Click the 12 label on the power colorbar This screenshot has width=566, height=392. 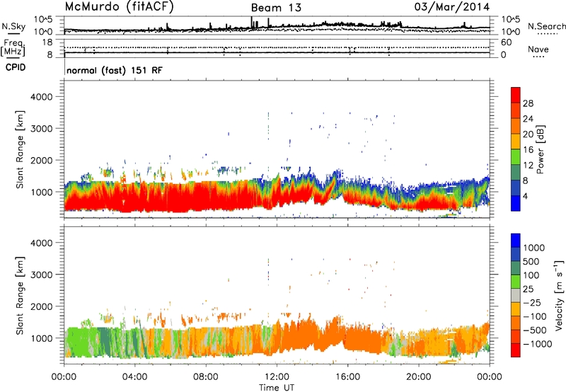tap(528, 166)
